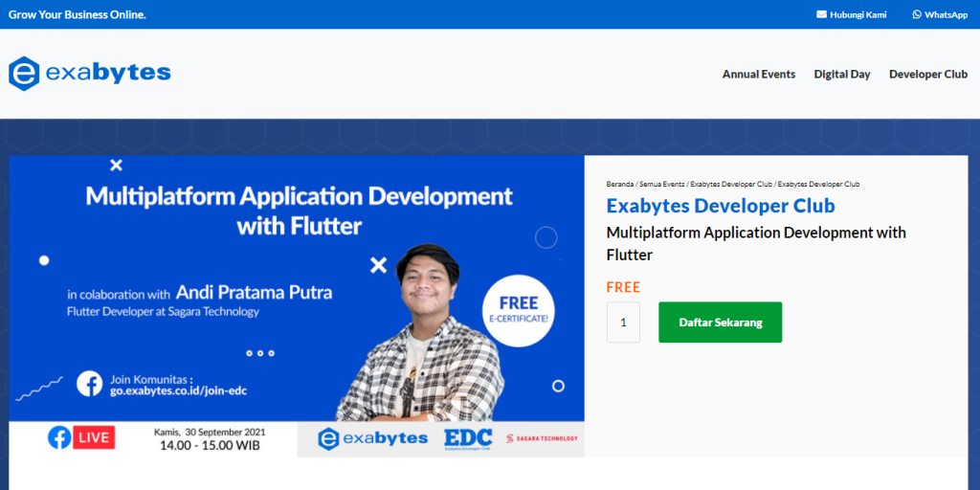Open the Semua Events breadcrumb link
980x490 pixels.
[x=660, y=184]
